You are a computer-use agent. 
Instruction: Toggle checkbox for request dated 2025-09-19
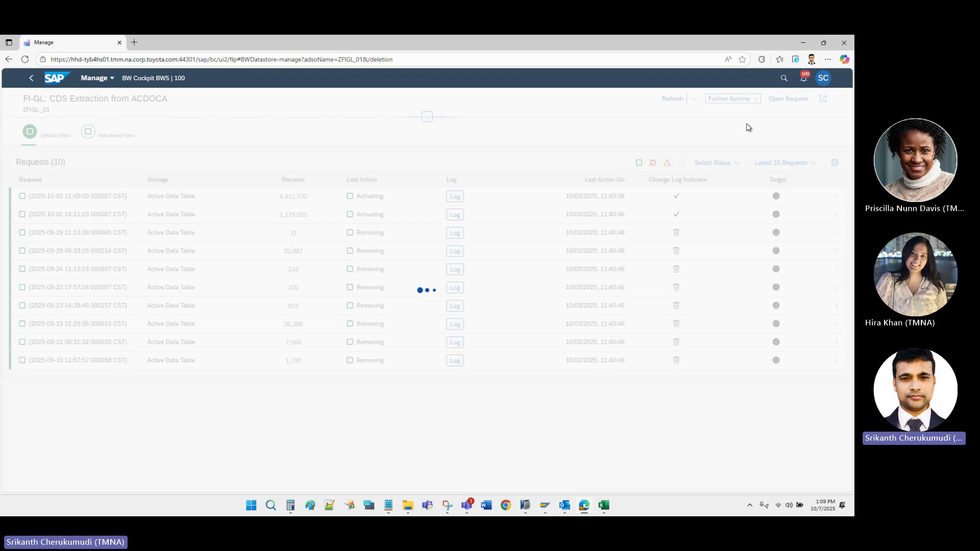22,360
